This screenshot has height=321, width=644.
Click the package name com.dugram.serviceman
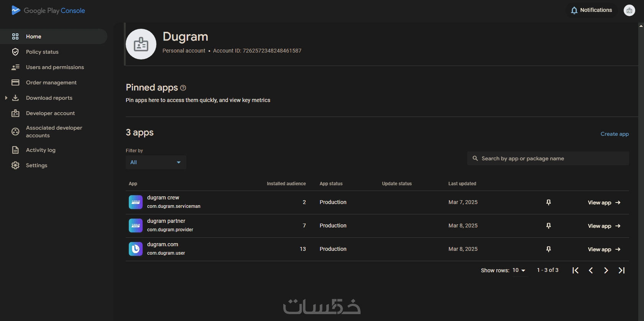click(174, 206)
